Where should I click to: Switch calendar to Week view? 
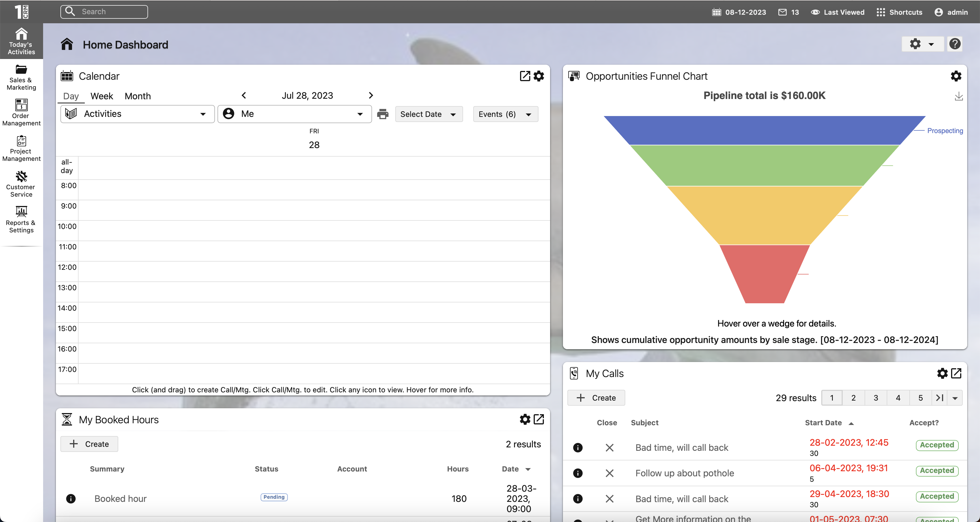pos(102,96)
